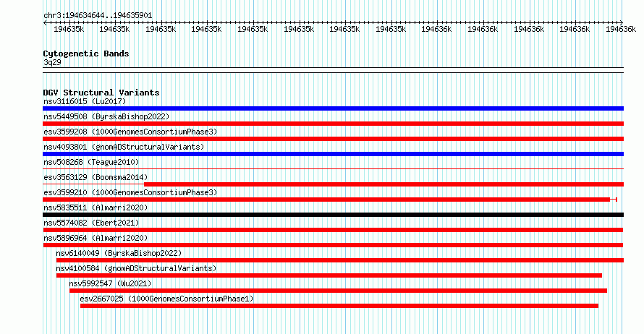Click the blue bar under nsv3116015

pos(333,108)
